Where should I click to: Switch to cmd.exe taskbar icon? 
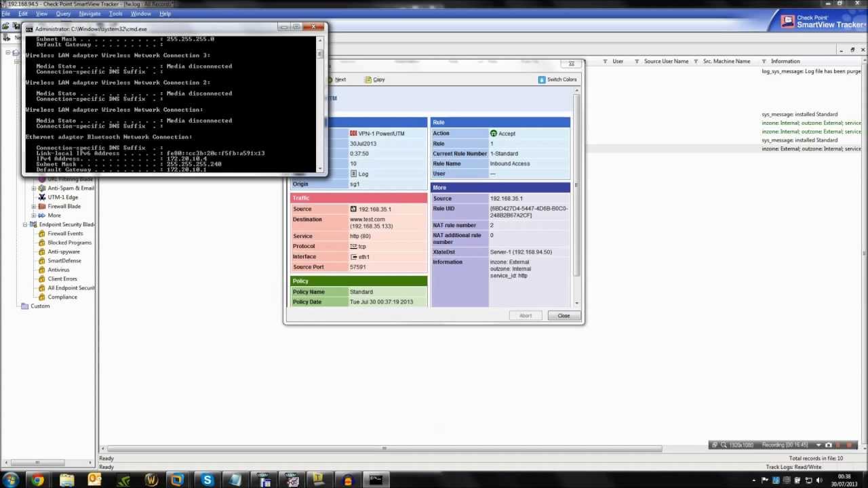tap(376, 481)
